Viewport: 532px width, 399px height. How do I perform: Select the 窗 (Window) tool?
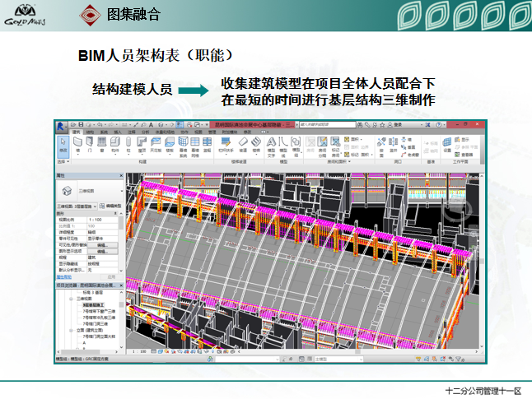point(102,146)
